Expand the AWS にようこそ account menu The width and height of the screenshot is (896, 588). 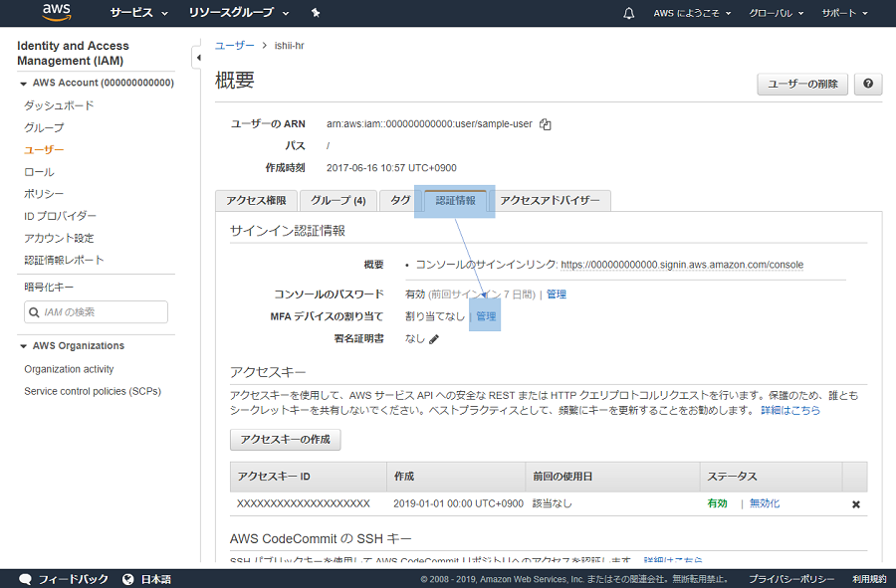pos(692,13)
